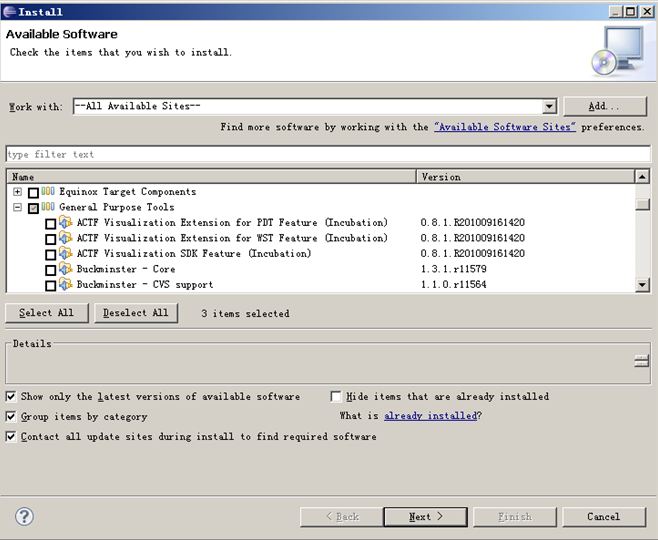658x540 pixels.
Task: Open the Work with sites dropdown
Action: coord(549,107)
